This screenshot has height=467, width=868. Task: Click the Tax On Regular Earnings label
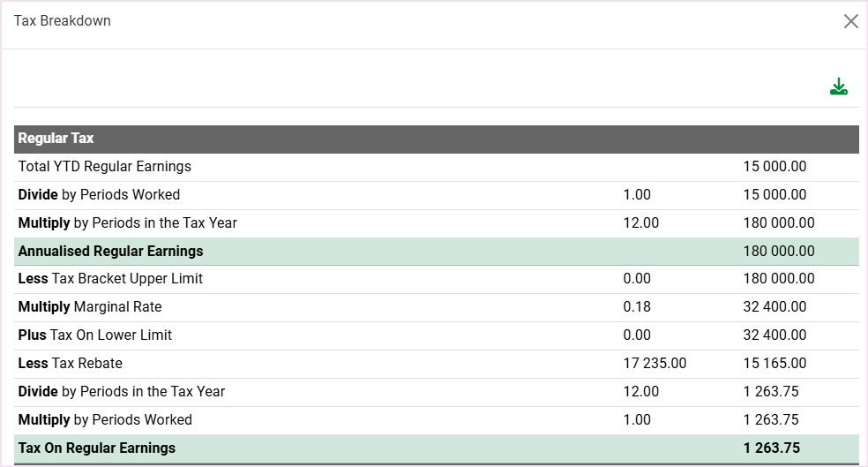click(97, 448)
